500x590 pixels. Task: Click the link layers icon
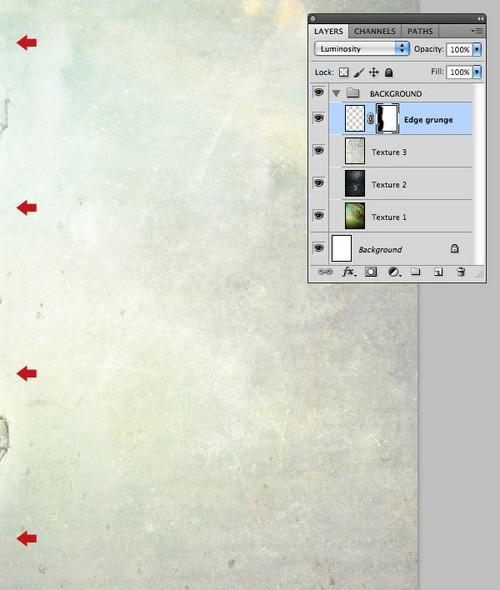(325, 272)
